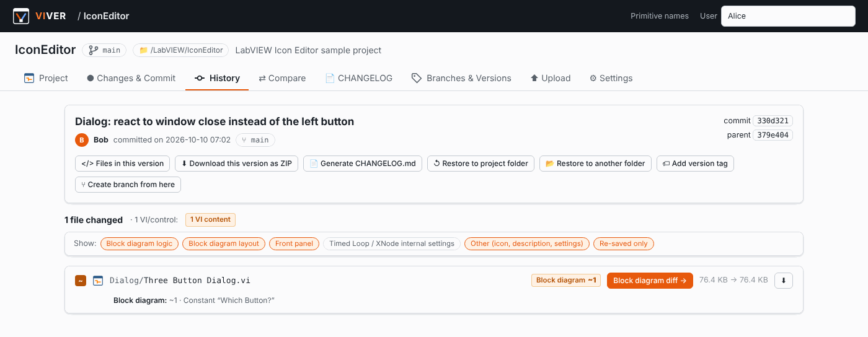The height and width of the screenshot is (337, 868).
Task: Toggle Other (icon, description, settings) filter
Action: 527,243
